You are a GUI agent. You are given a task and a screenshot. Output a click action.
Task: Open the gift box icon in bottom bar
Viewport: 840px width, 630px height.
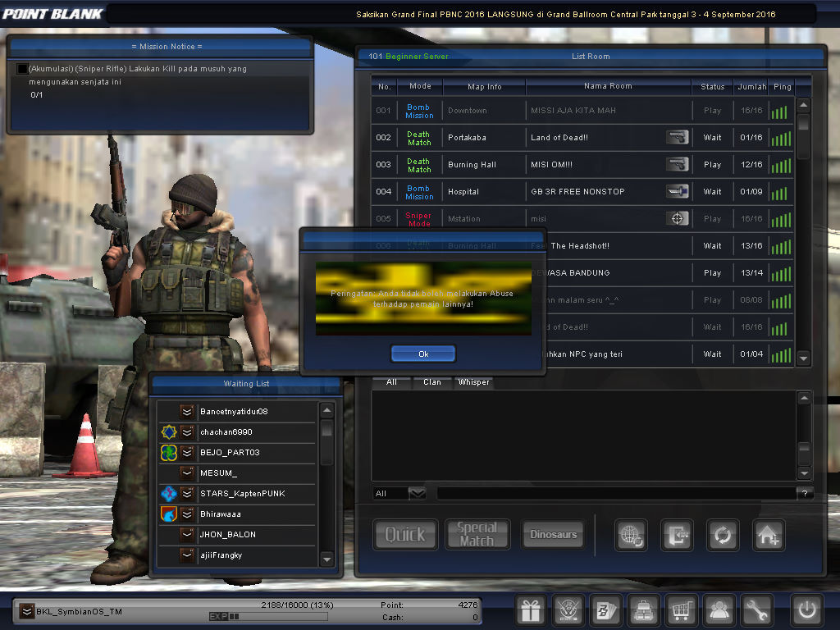pyautogui.click(x=531, y=609)
